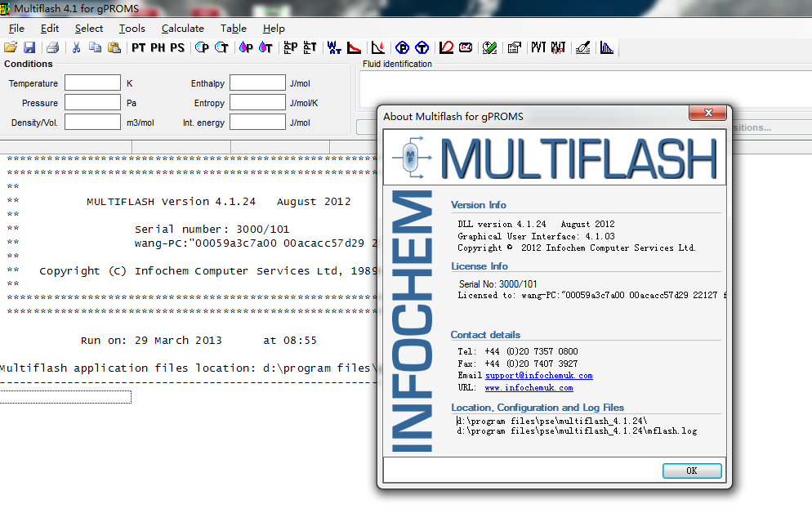Click the blue histogram chart icon
This screenshot has width=812, height=522.
(607, 47)
